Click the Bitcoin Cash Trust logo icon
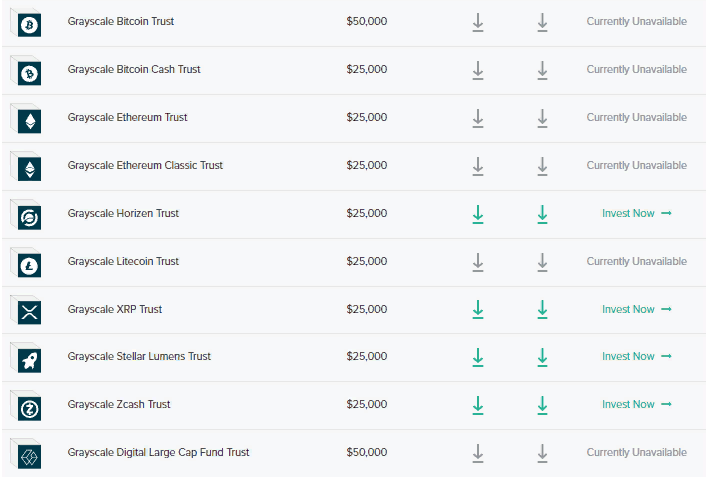 point(29,72)
